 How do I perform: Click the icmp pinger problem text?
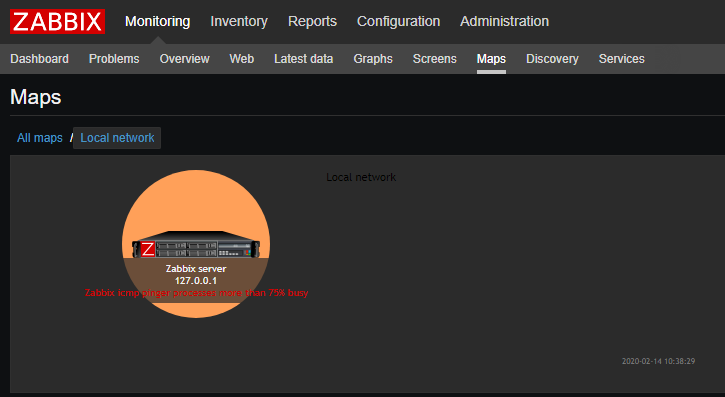(197, 293)
